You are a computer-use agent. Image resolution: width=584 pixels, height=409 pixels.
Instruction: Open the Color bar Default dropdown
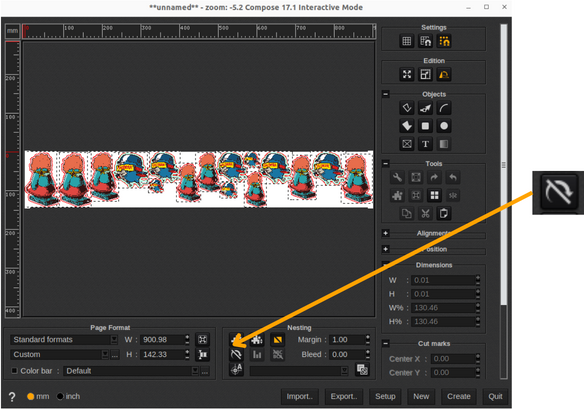tap(131, 371)
